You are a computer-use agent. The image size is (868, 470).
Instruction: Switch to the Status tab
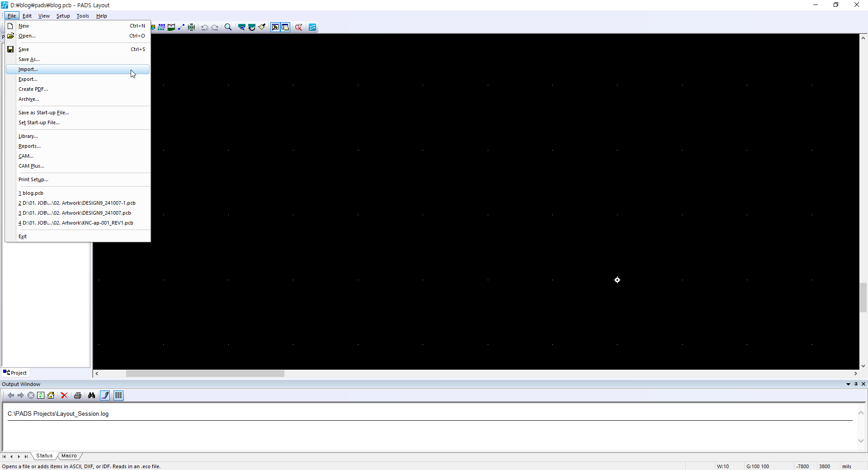pos(44,456)
